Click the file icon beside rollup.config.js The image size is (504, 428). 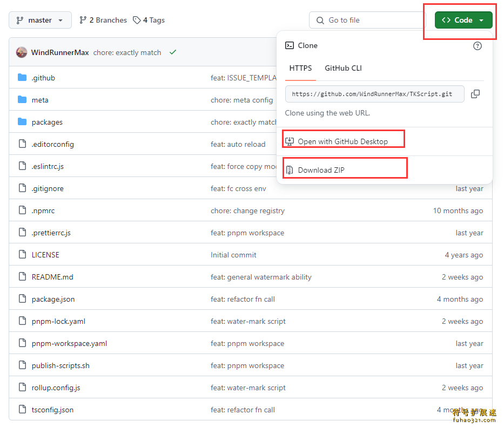tap(22, 387)
